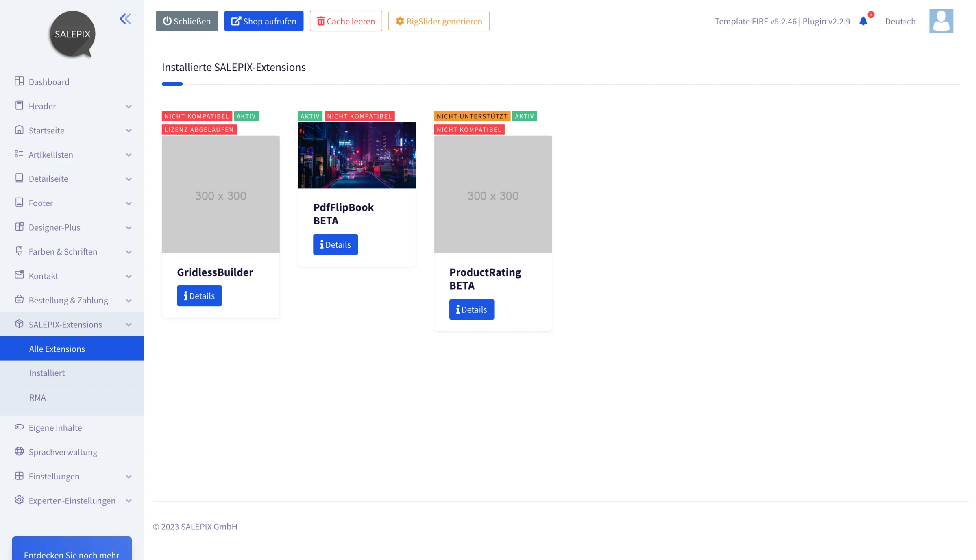The width and height of the screenshot is (976, 560).
Task: Click the SALEPIX-Extensions box icon
Action: coord(19,324)
